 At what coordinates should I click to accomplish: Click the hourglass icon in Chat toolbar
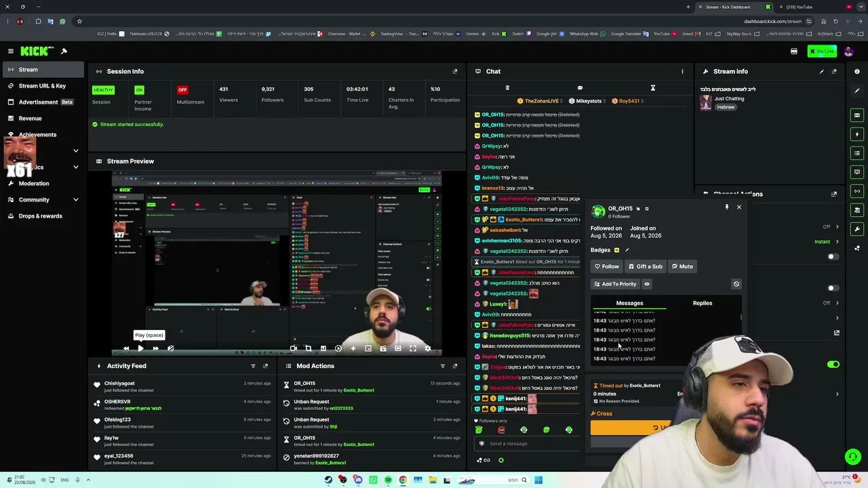pyautogui.click(x=653, y=88)
